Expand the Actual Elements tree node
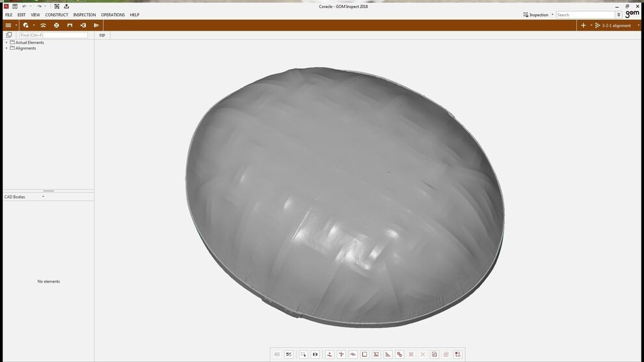The height and width of the screenshot is (362, 644). tap(7, 42)
